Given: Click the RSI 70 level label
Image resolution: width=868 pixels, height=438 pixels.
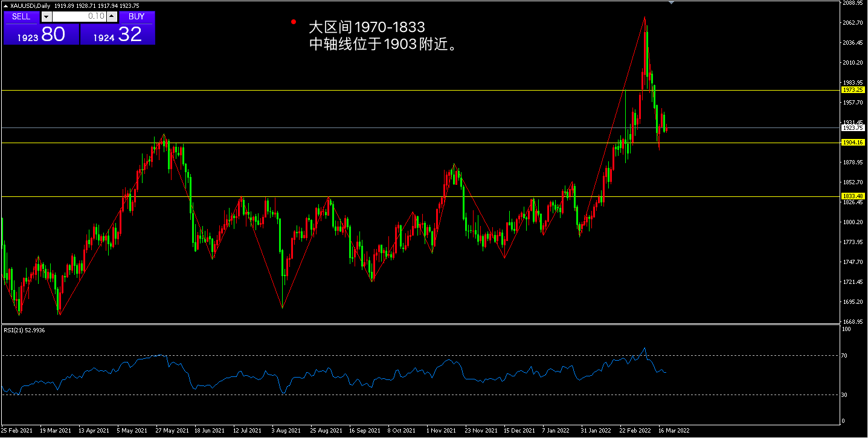Looking at the screenshot, I should click(x=846, y=356).
